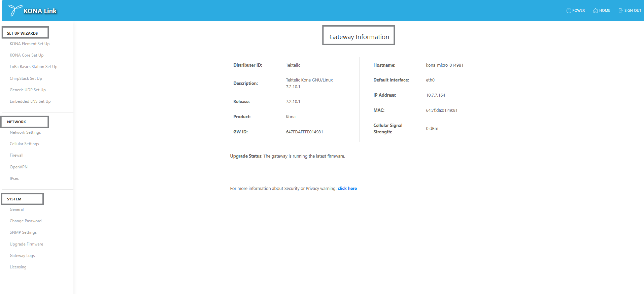
Task: Click the 'Product:' label
Action: [242, 117]
